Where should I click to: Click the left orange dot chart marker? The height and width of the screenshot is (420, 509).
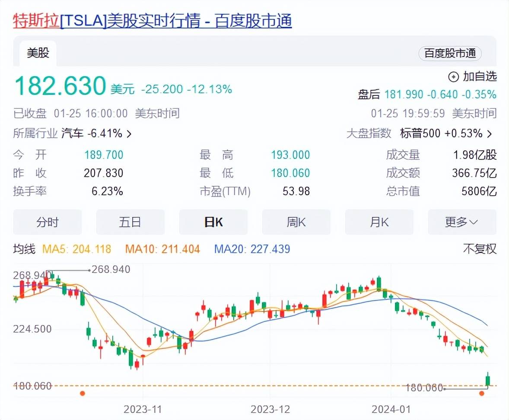pos(83,393)
